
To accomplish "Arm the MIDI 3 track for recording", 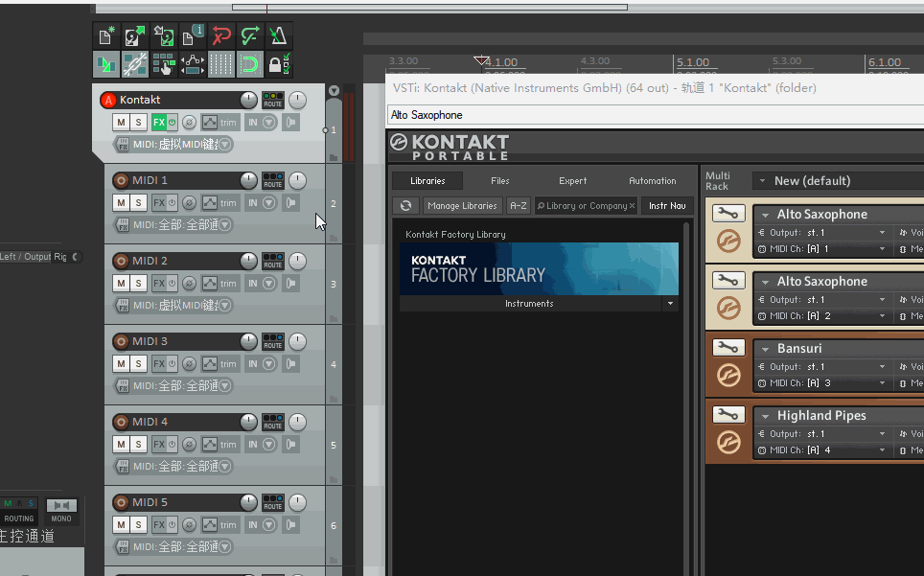I will pyautogui.click(x=121, y=341).
